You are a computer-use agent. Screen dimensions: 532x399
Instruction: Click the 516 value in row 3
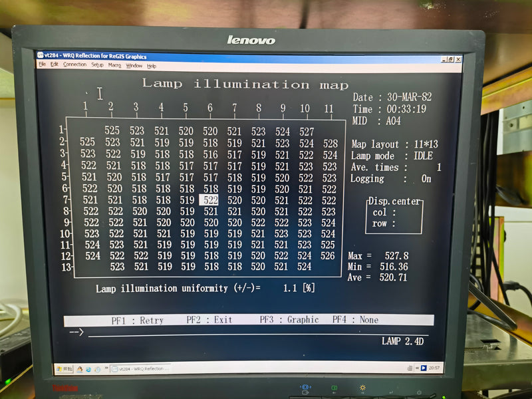[210, 155]
